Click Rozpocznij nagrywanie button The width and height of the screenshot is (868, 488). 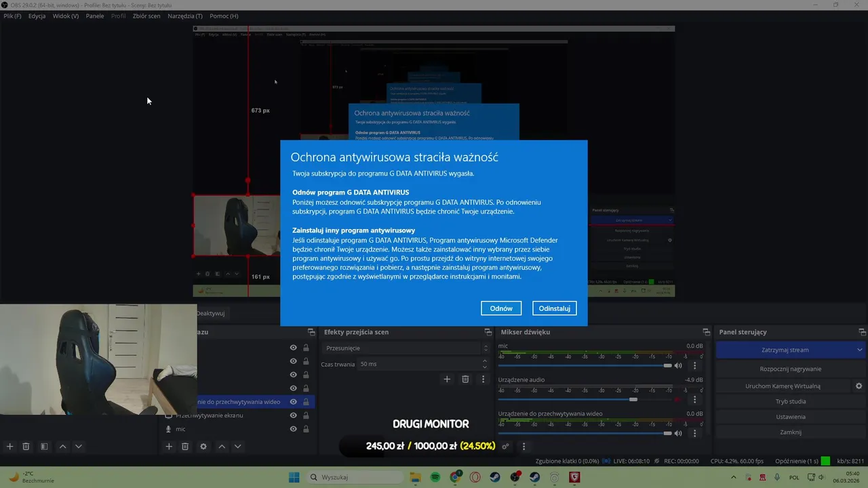[791, 369]
